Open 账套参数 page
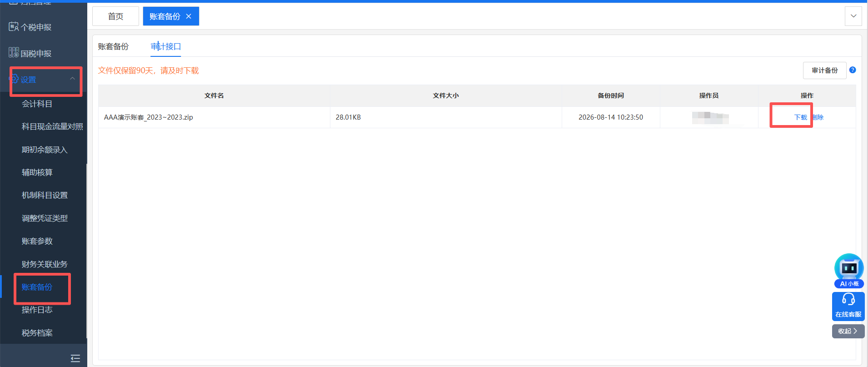The width and height of the screenshot is (868, 367). pos(37,241)
